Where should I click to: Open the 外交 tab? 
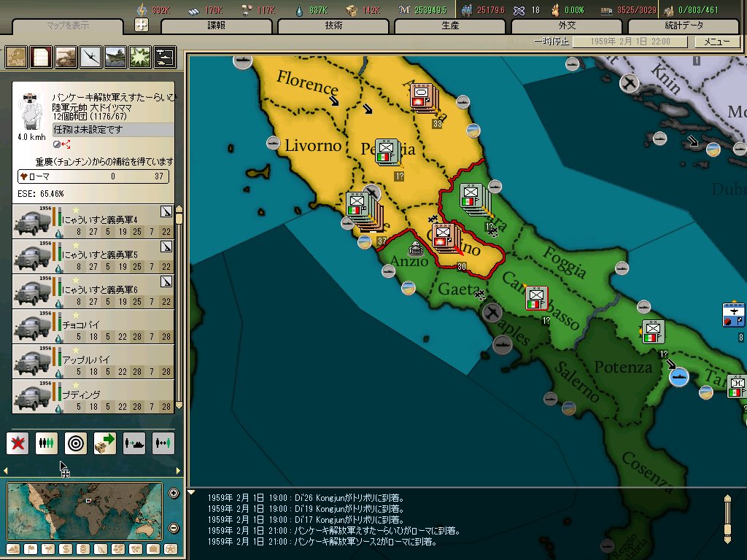click(x=567, y=26)
